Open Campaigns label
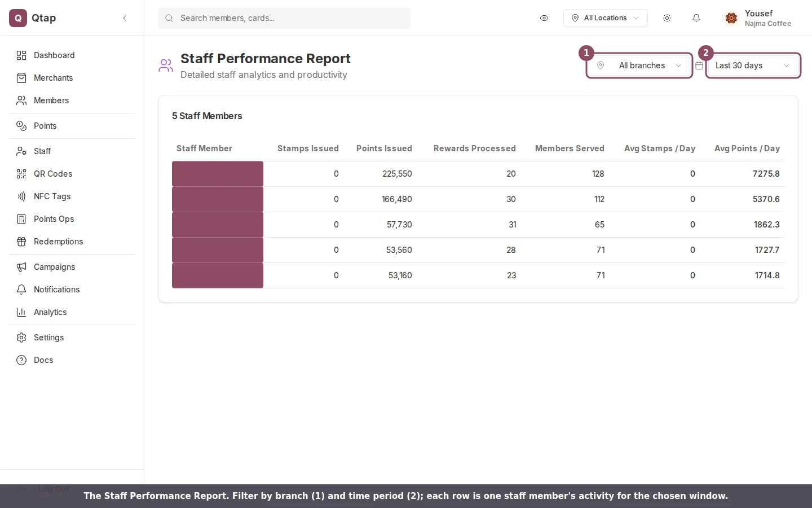Image resolution: width=812 pixels, height=508 pixels. (x=54, y=267)
